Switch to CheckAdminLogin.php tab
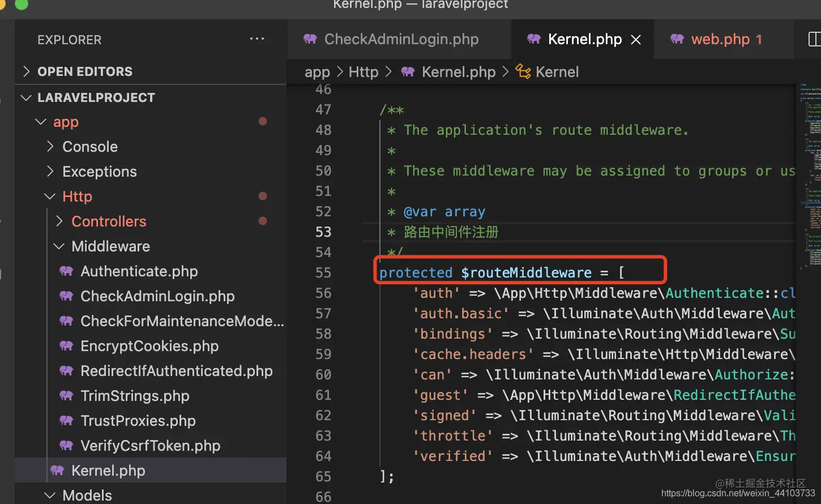Viewport: 821px width, 504px height. (x=400, y=39)
